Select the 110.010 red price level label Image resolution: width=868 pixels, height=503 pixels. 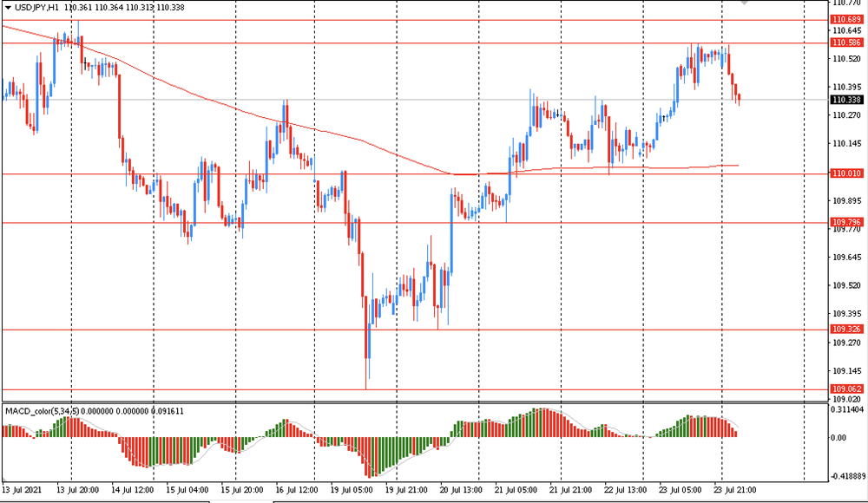click(x=846, y=173)
